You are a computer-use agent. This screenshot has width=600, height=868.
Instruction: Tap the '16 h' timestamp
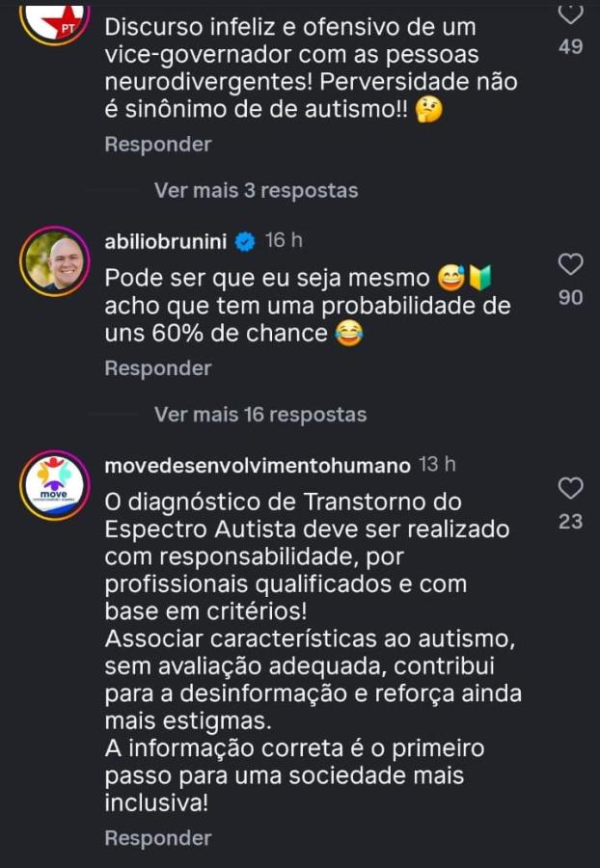[x=284, y=241]
